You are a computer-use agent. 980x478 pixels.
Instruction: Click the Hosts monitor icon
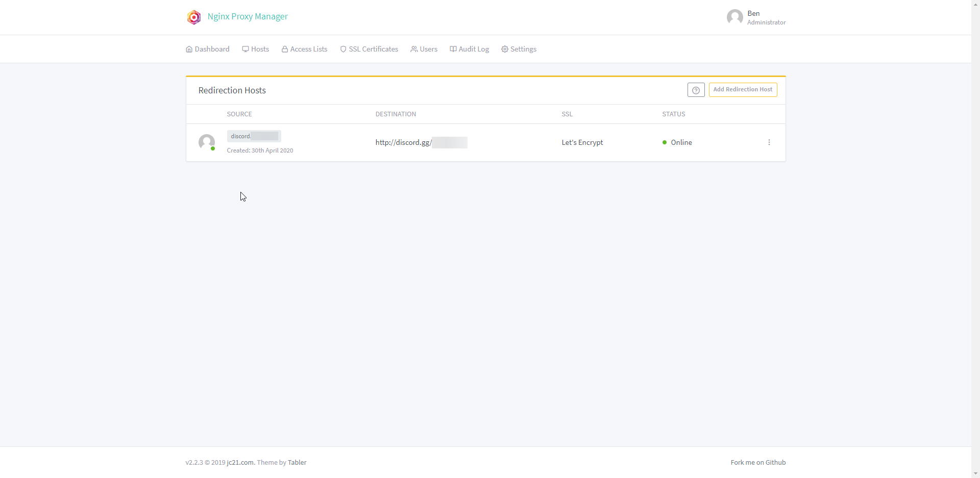click(246, 48)
